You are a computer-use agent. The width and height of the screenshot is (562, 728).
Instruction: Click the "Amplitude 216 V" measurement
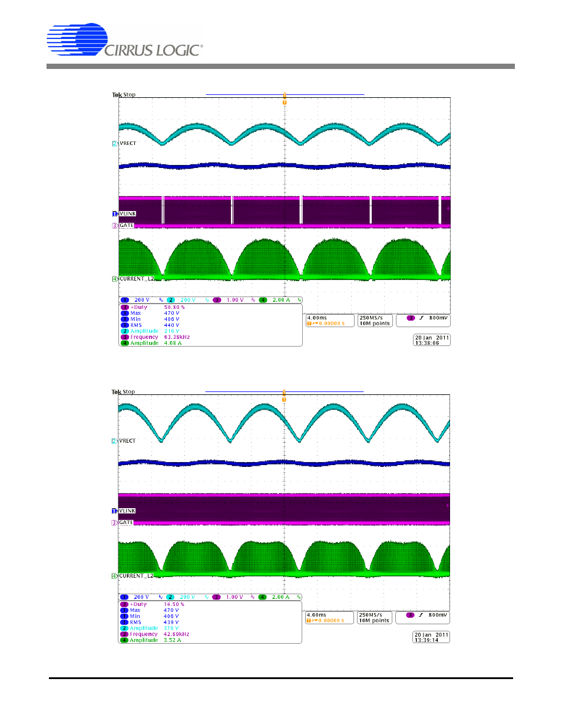(x=150, y=331)
